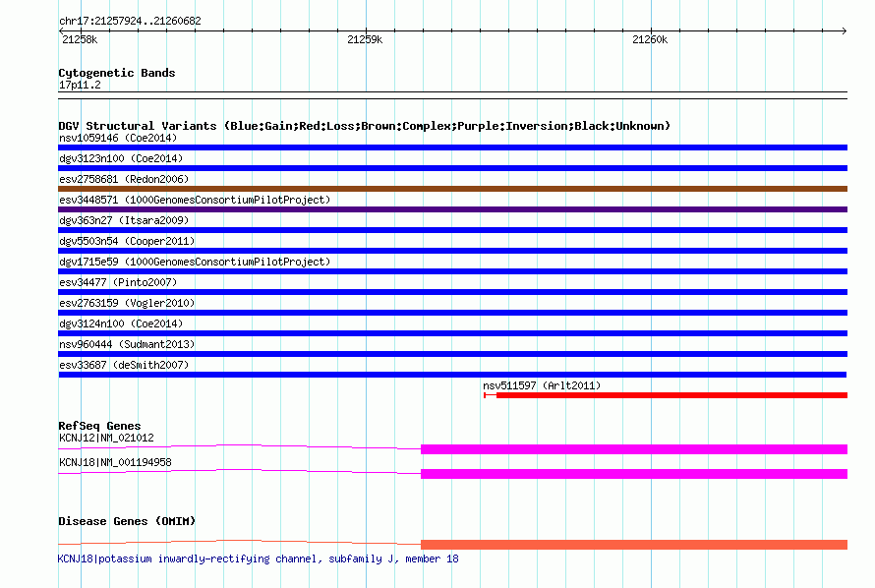Click the orange OMIM disease gene exon bar
Screen dimensions: 875x588
coord(633,545)
